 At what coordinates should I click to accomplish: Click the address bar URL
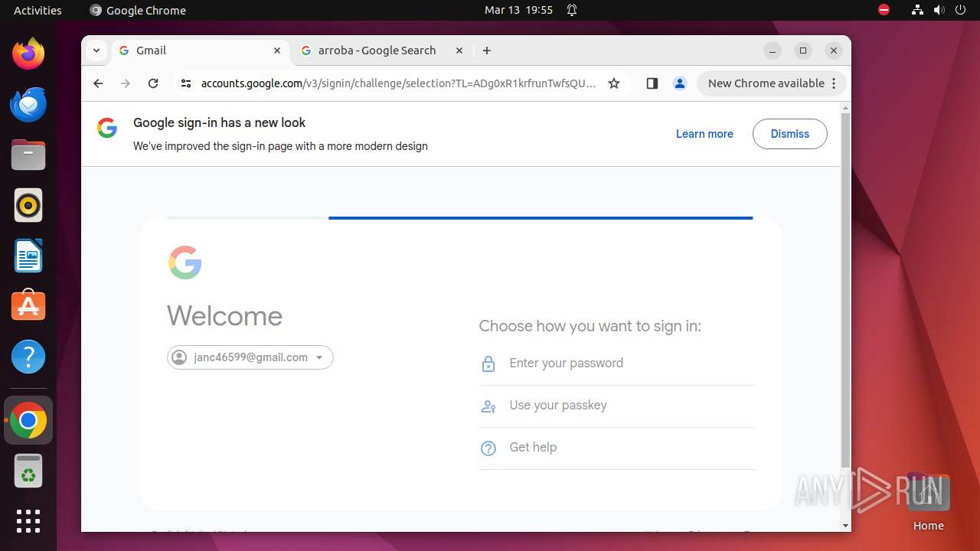point(398,83)
